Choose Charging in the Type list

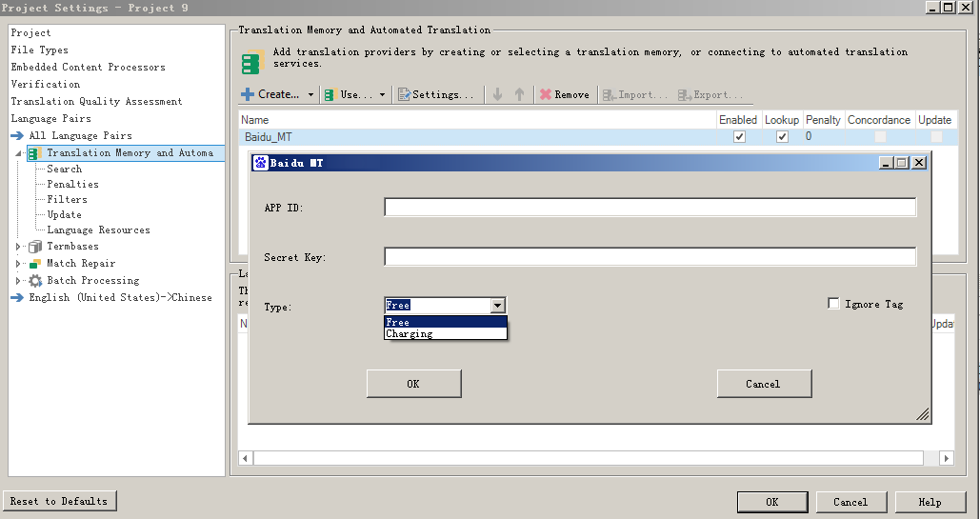[x=445, y=334]
